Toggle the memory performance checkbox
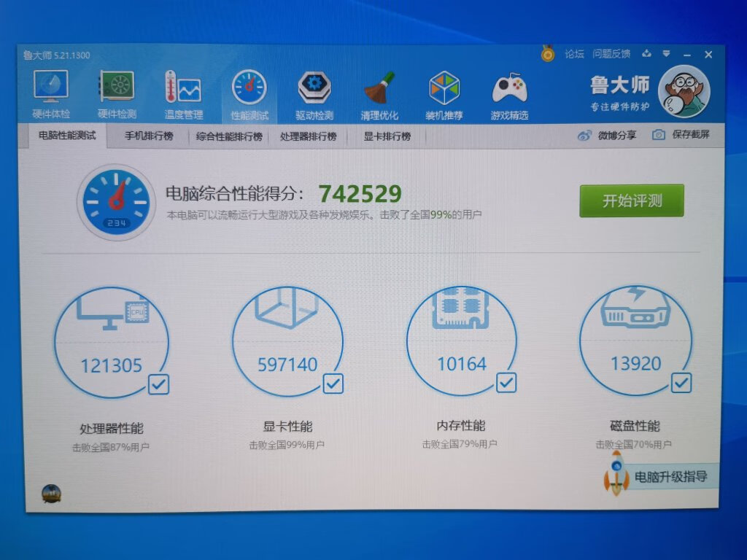The height and width of the screenshot is (560, 747). (x=506, y=382)
